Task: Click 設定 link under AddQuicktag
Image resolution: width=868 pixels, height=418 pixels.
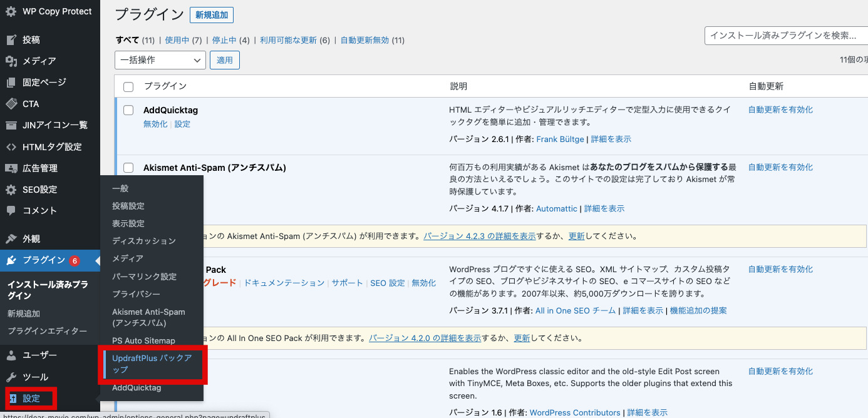Action: pos(183,124)
